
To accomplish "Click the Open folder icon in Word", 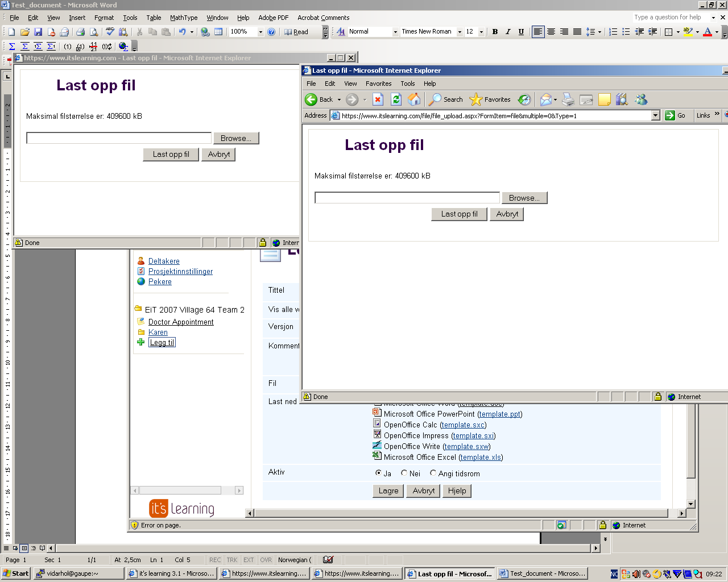I will pos(25,32).
